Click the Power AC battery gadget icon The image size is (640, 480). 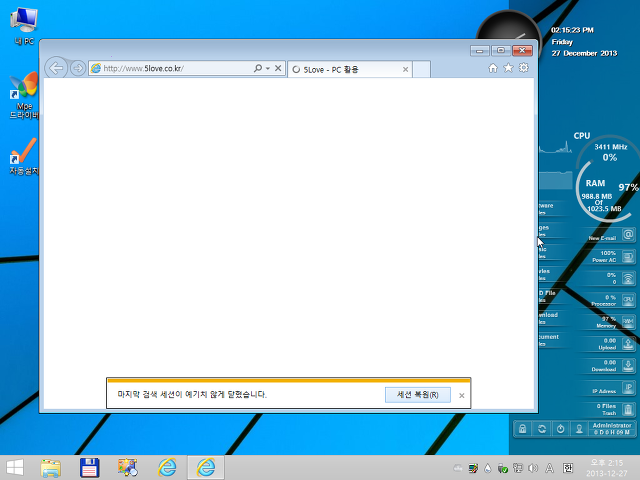click(628, 257)
